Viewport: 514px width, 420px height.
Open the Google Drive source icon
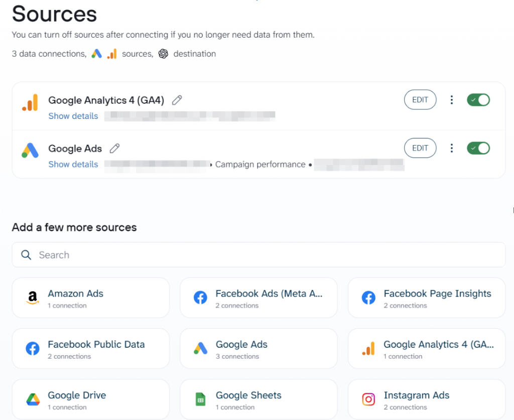tap(33, 399)
